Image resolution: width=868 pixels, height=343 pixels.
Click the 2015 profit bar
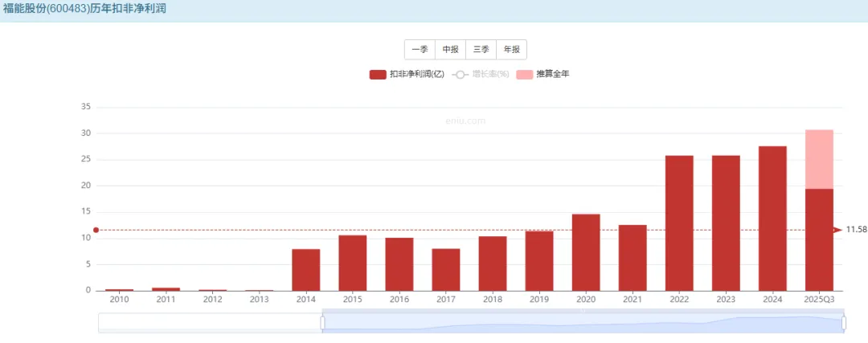click(353, 263)
